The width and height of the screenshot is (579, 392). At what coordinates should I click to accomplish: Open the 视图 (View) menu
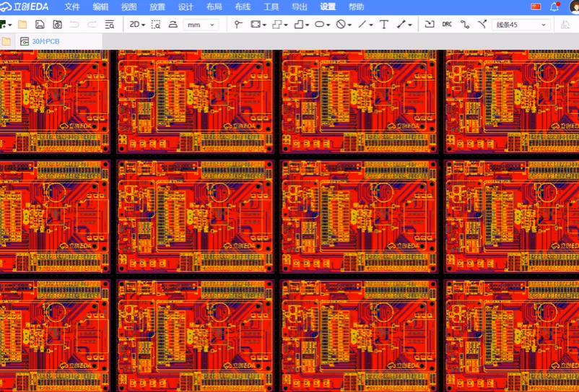129,6
